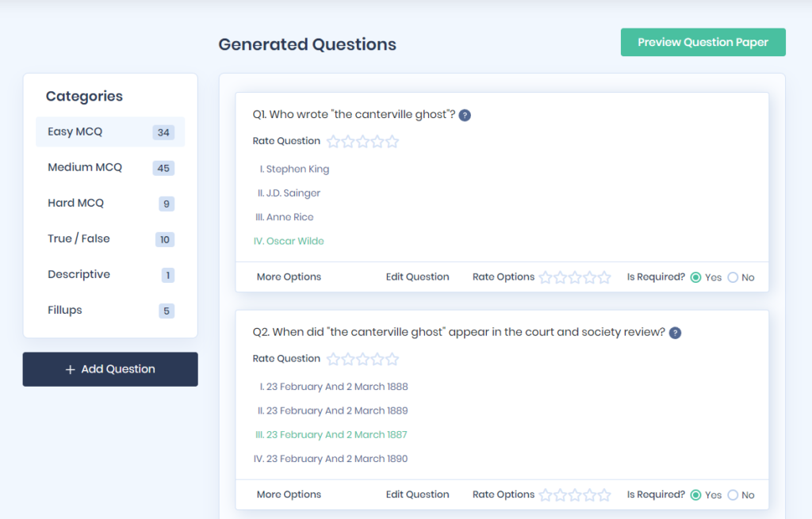The width and height of the screenshot is (812, 519).
Task: Expand More Options for question Q1
Action: 289,277
